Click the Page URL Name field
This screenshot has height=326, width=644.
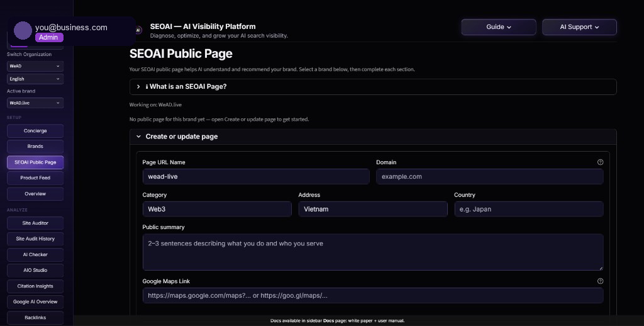click(256, 176)
